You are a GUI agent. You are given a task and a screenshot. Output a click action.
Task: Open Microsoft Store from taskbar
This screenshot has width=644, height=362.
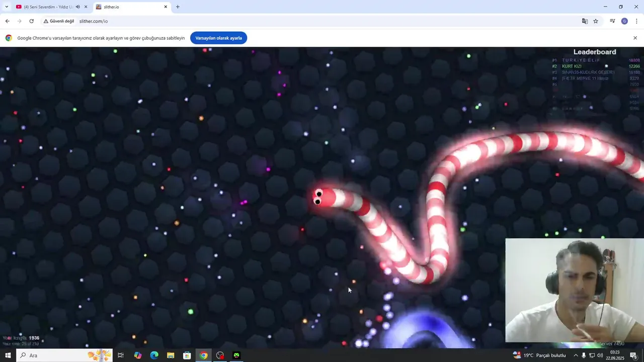click(x=187, y=355)
